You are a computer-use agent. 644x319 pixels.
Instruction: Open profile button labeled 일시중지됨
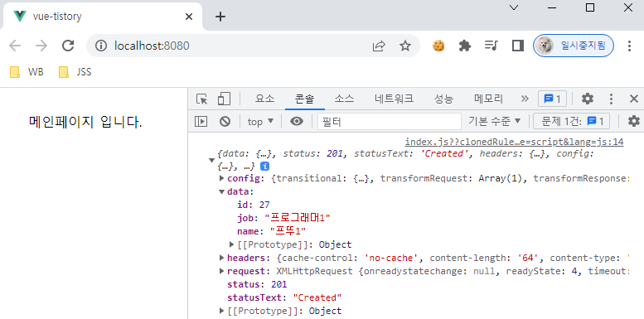574,46
